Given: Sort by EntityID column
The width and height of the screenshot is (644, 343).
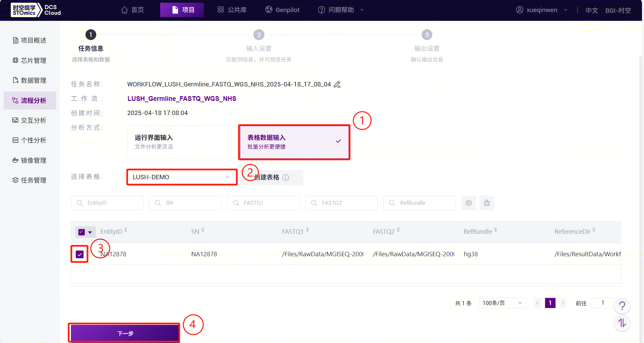Looking at the screenshot, I should click(x=126, y=231).
